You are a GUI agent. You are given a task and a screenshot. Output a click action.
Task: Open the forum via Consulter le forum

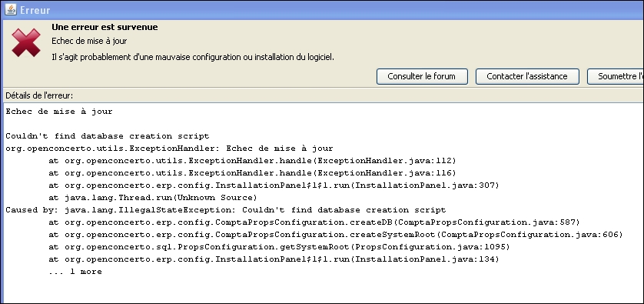[422, 76]
